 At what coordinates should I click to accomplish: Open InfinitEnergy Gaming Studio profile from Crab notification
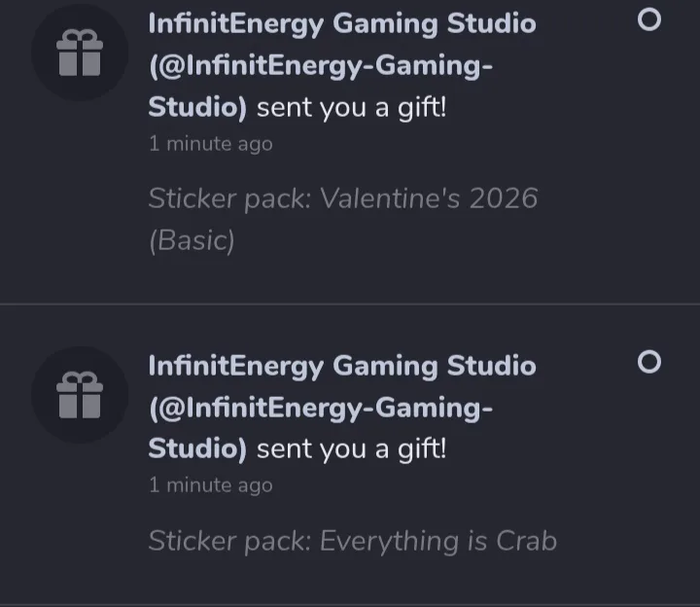[341, 366]
